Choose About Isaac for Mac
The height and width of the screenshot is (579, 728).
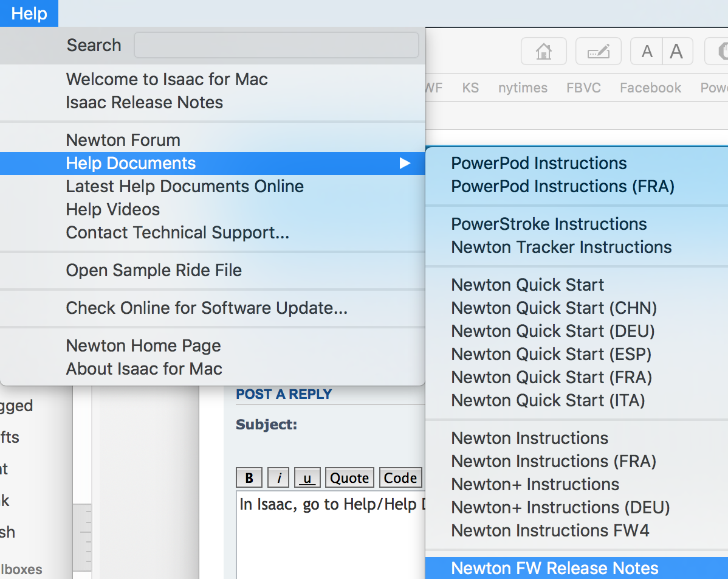point(213,369)
